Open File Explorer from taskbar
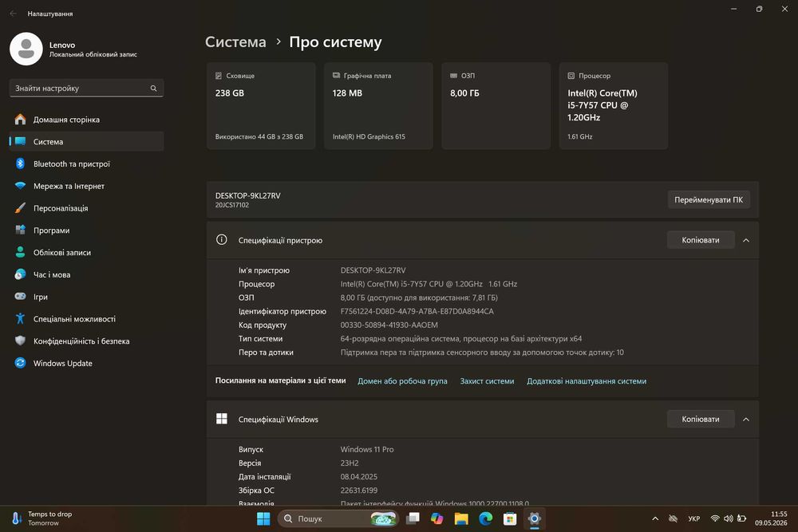Screen dimensions: 798x532 click(x=461, y=518)
